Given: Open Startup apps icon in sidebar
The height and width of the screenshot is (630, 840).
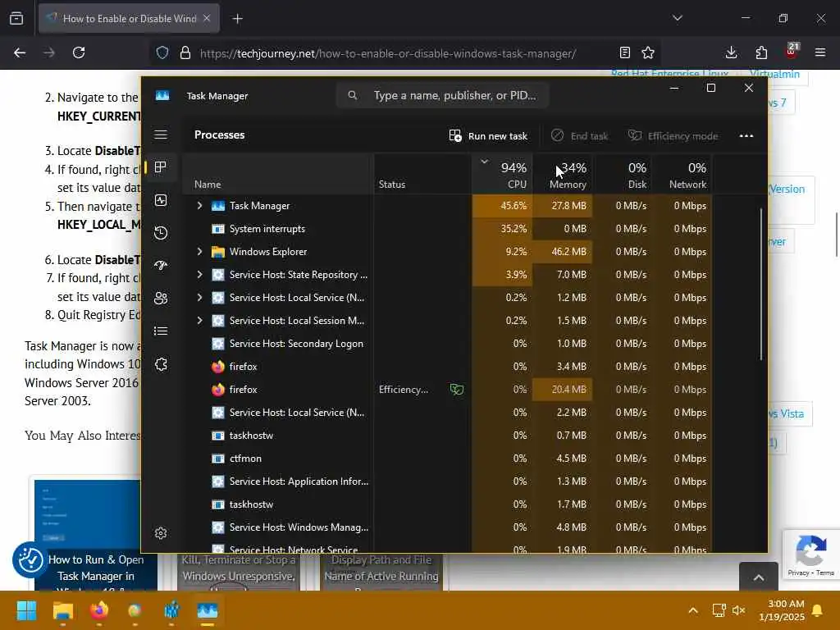Looking at the screenshot, I should pos(161,265).
